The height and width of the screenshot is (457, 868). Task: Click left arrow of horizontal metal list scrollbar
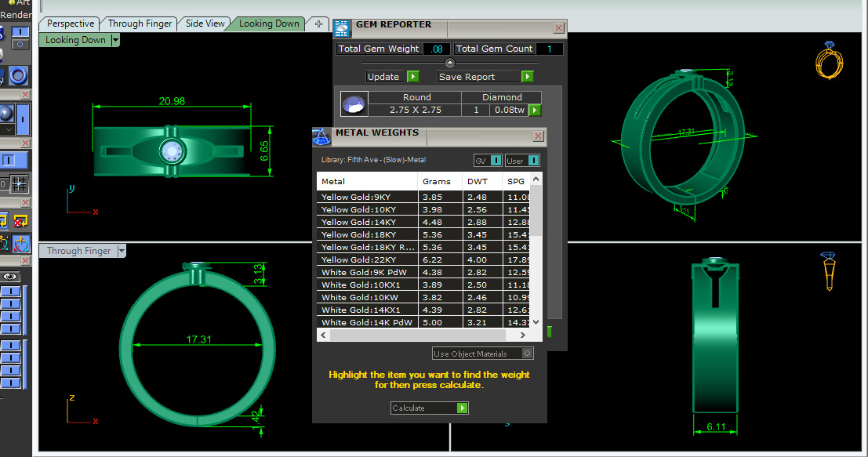coord(323,335)
